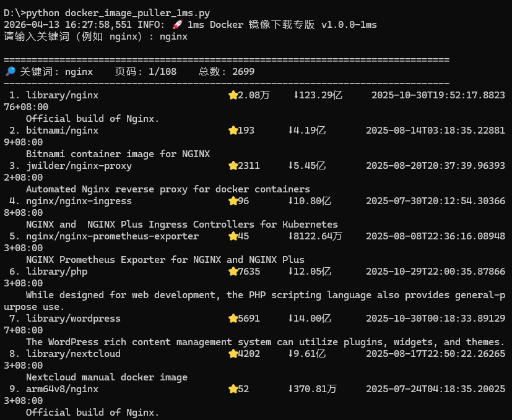The image size is (512, 420).
Task: Click the star icon for library/wordpress
Action: click(233, 318)
